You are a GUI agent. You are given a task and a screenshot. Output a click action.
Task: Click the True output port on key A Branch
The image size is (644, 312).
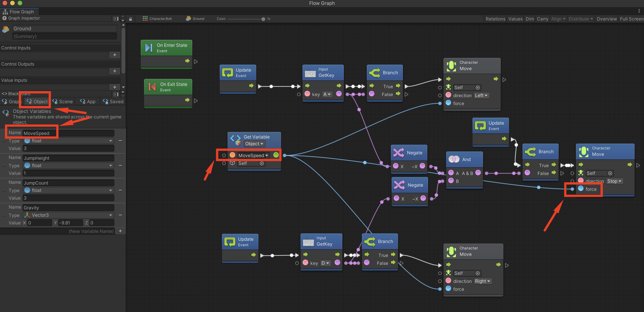pyautogui.click(x=398, y=86)
